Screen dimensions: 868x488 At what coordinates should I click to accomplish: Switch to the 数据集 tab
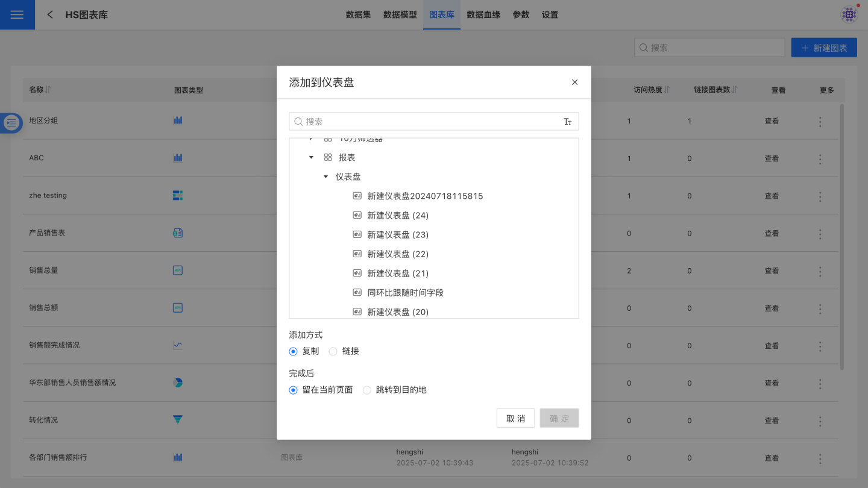[358, 14]
